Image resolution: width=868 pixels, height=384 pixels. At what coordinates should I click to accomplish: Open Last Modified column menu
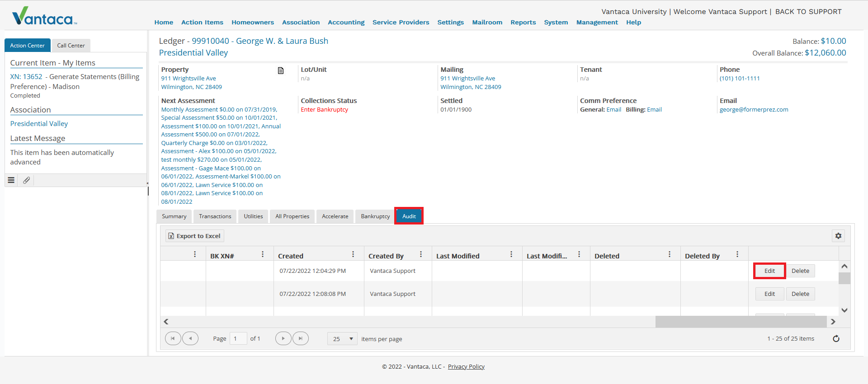pos(511,254)
